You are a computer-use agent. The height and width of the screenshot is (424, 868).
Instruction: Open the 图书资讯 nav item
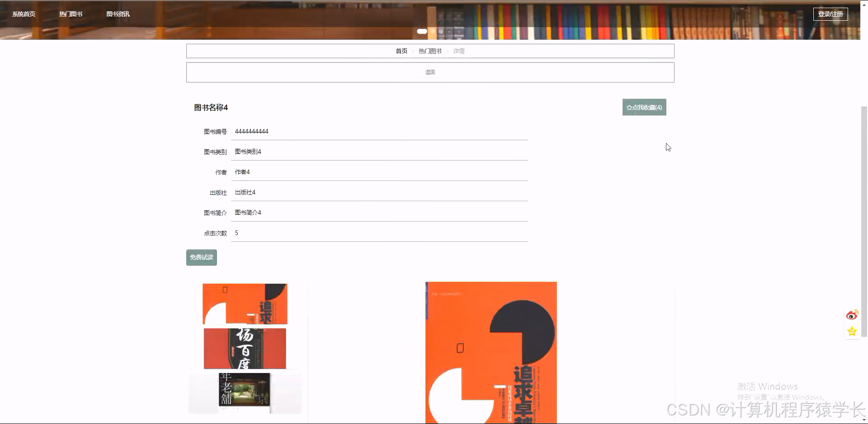118,14
